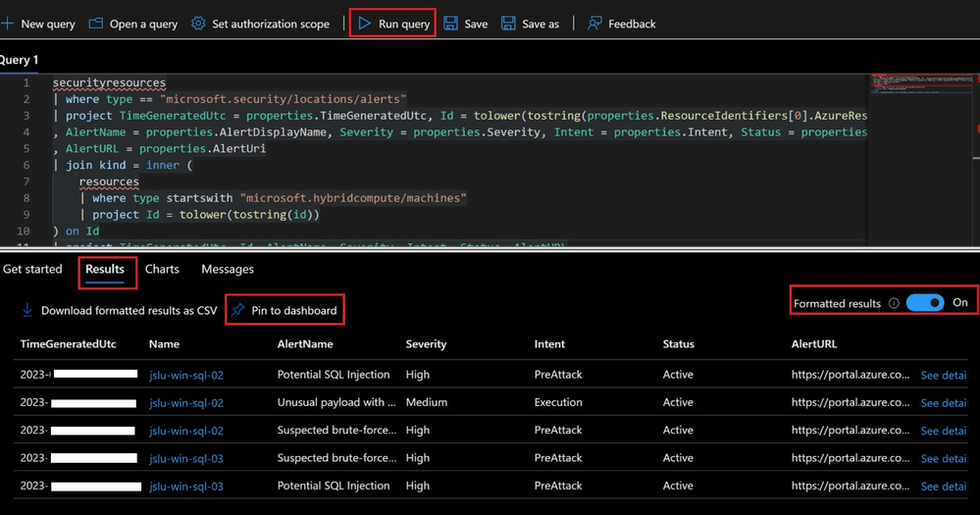Image resolution: width=980 pixels, height=515 pixels.
Task: Turn off the Formatted results toggle
Action: point(925,302)
